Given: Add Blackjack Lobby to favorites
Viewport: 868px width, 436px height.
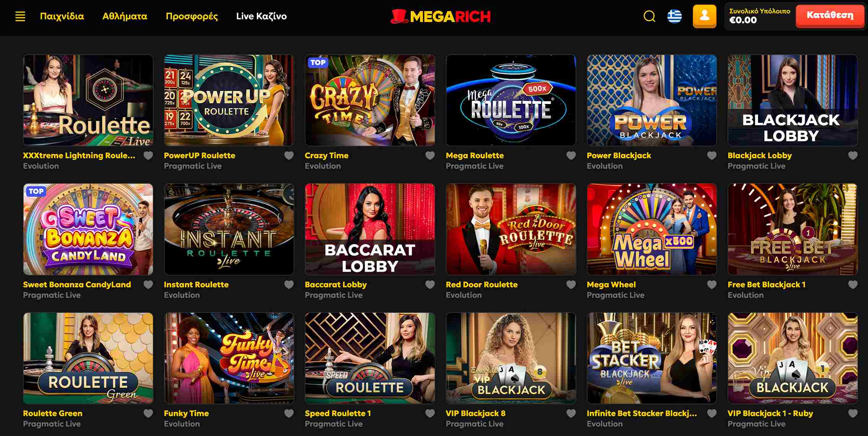Looking at the screenshot, I should click(853, 156).
